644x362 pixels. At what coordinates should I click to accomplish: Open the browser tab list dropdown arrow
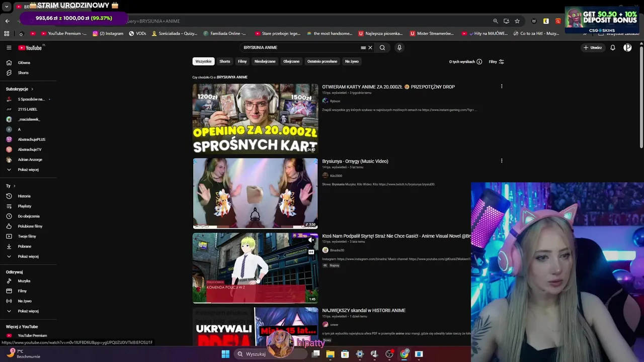pos(7,7)
